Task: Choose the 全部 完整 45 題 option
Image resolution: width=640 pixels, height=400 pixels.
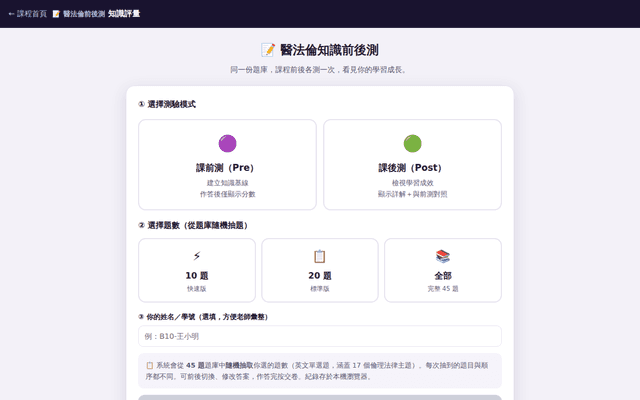Action: [x=443, y=270]
